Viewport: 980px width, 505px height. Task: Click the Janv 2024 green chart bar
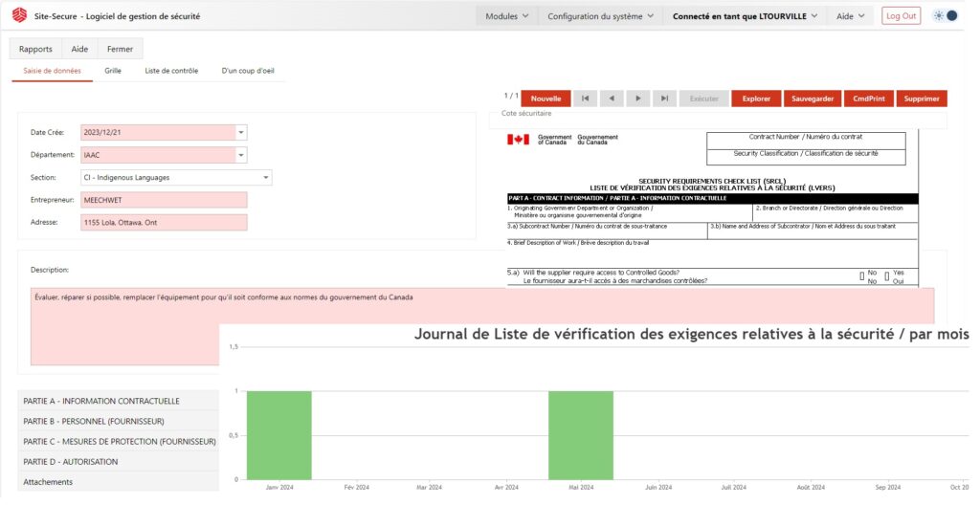[x=278, y=435]
